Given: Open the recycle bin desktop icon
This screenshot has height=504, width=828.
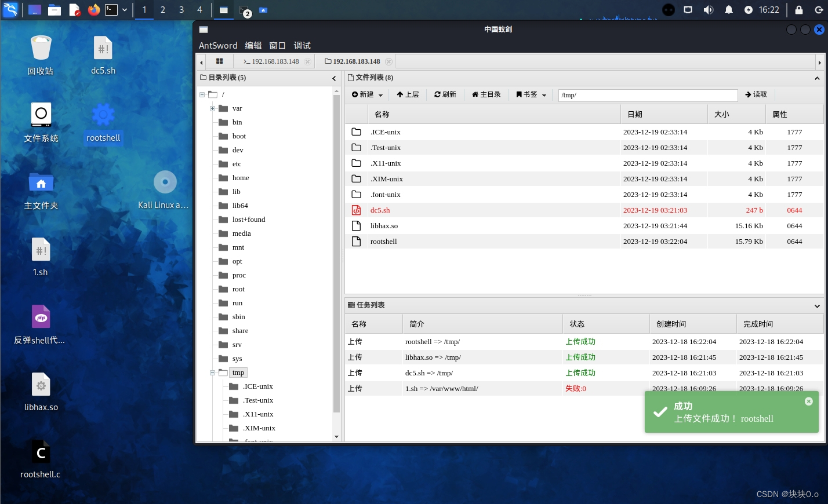Looking at the screenshot, I should click(41, 55).
